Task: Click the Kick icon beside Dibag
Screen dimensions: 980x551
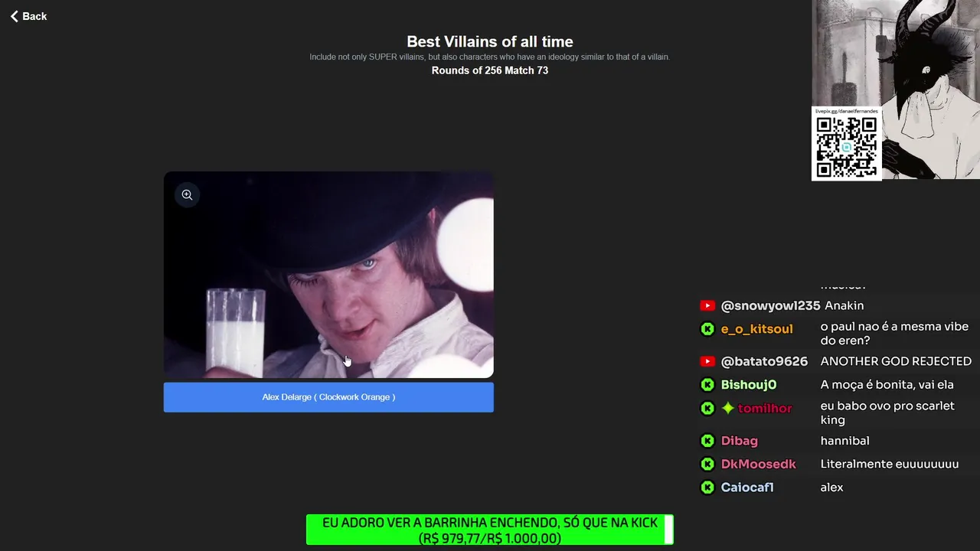Action: coord(707,441)
